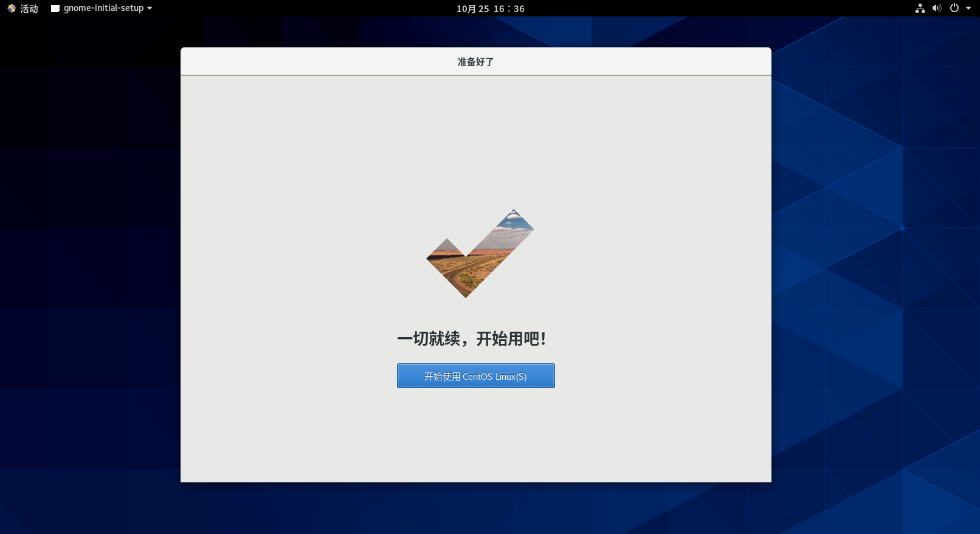Click the activities logo icon beside 活动
980x534 pixels.
(x=12, y=9)
